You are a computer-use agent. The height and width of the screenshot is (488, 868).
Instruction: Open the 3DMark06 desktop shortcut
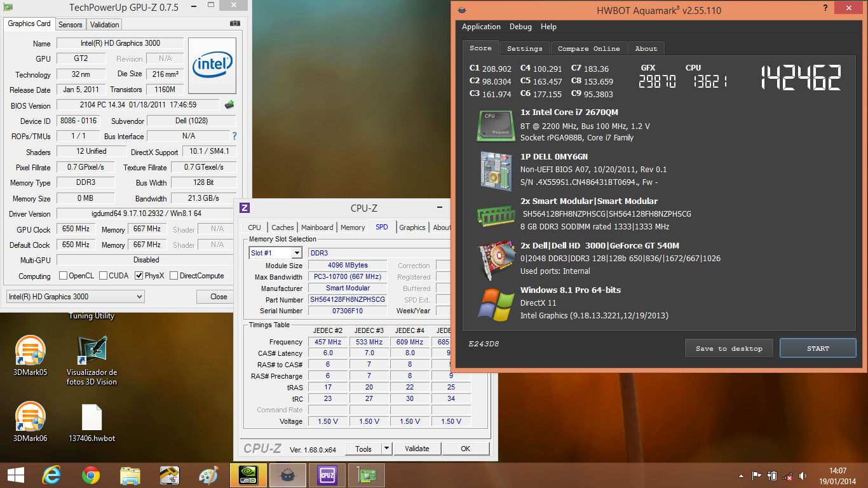(x=30, y=421)
